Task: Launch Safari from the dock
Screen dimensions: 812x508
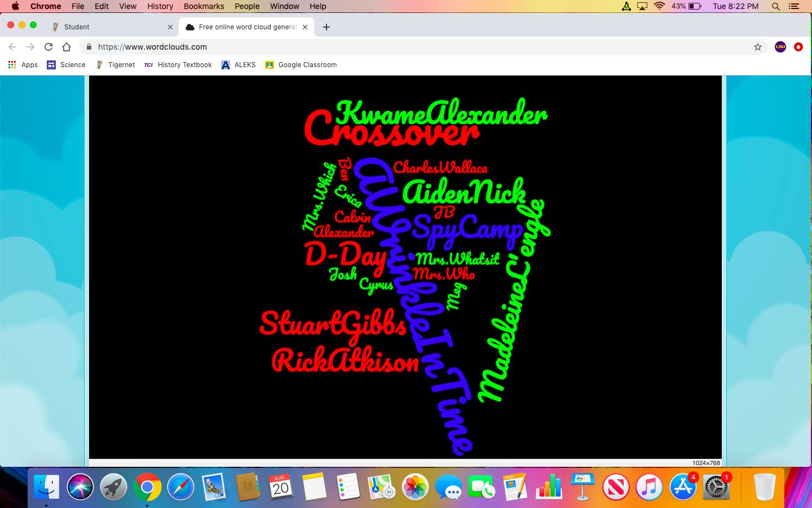Action: tap(180, 487)
